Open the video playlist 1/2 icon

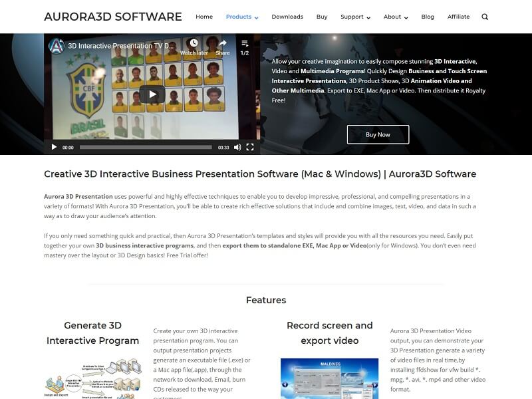245,43
